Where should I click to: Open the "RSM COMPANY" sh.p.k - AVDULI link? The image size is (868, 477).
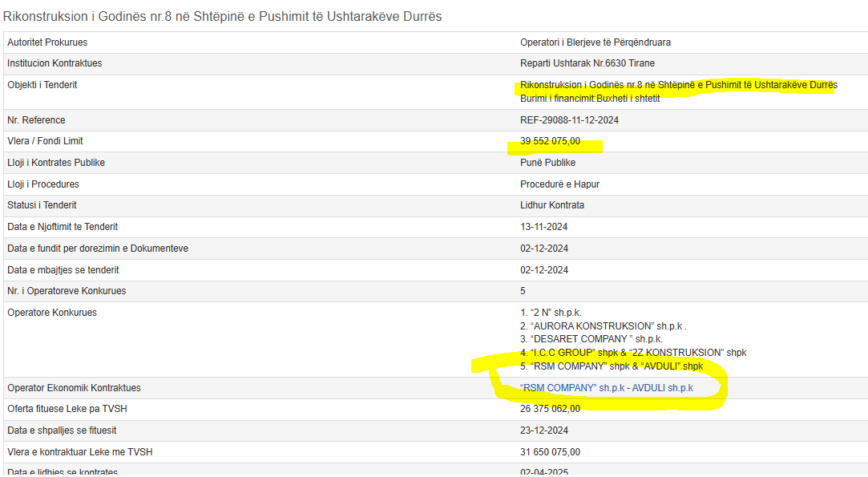click(x=606, y=388)
